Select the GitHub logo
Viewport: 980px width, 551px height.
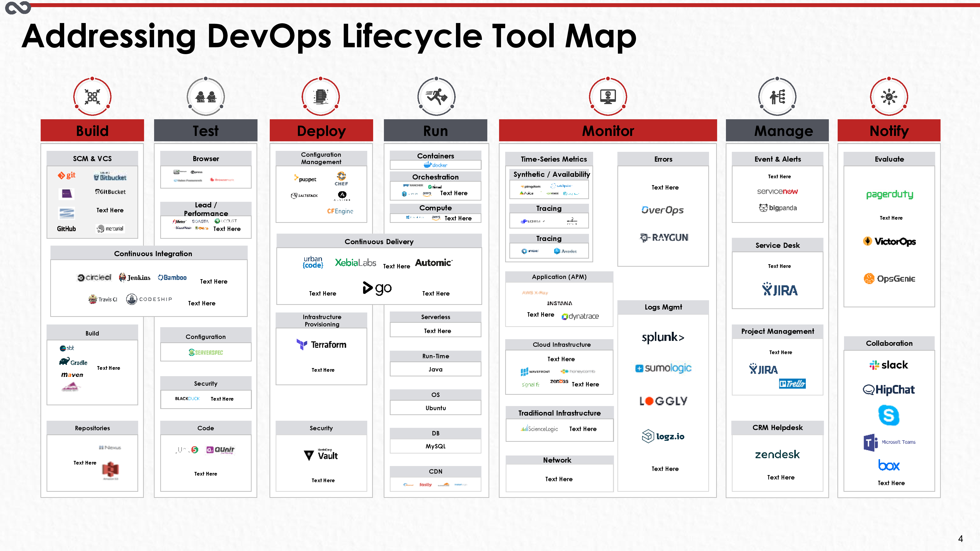click(66, 228)
